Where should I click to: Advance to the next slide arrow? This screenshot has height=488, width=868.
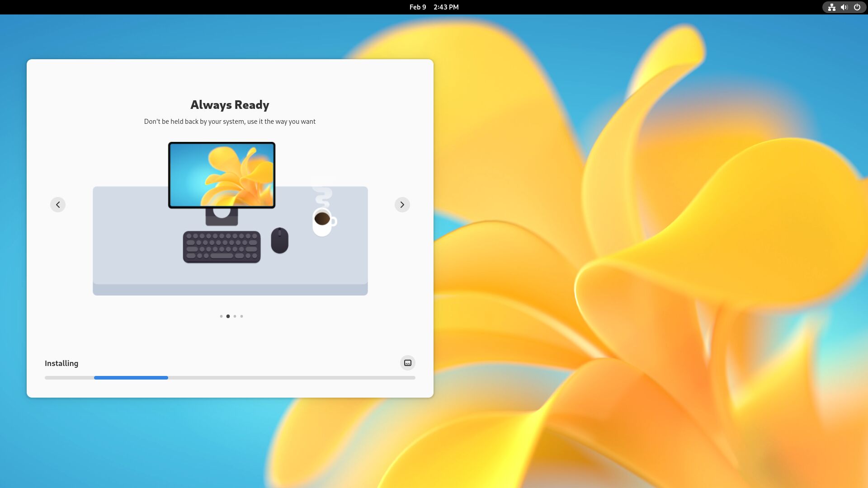[x=402, y=205]
